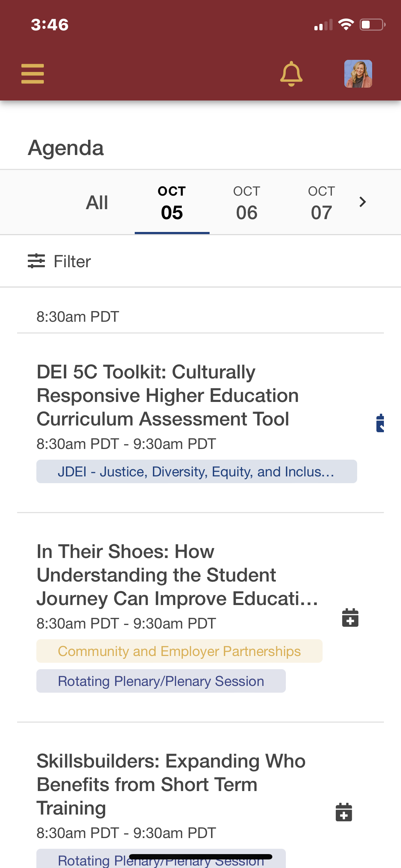The height and width of the screenshot is (868, 401).
Task: Add Skillsbuilders session to calendar
Action: click(344, 812)
